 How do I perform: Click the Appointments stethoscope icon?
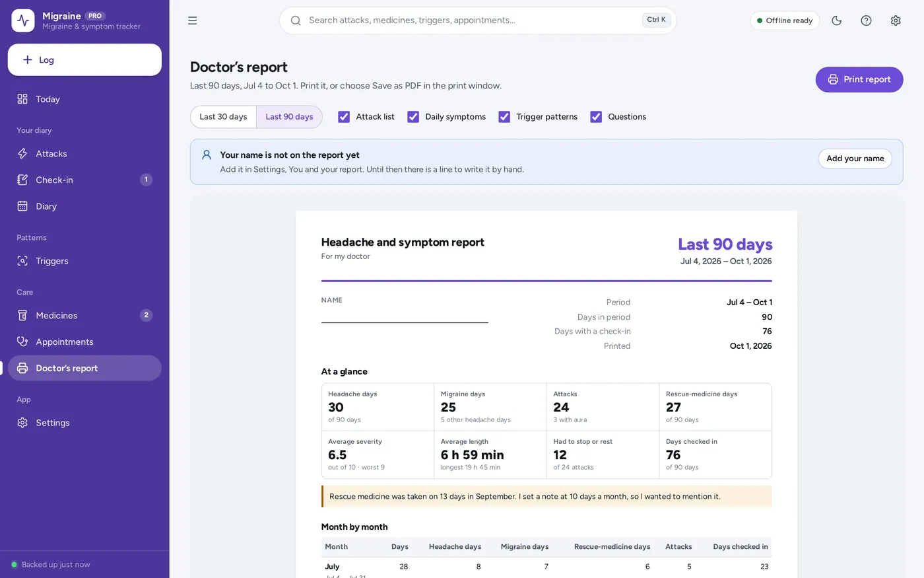[22, 342]
